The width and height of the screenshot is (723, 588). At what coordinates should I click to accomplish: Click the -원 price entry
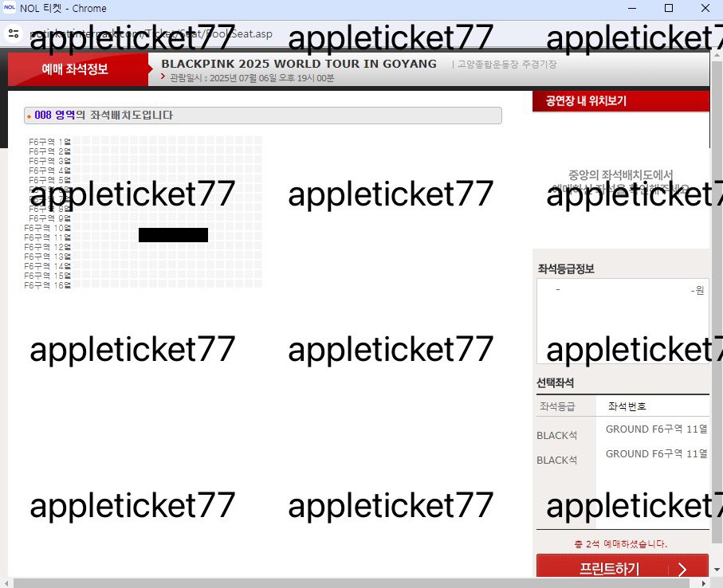pos(697,290)
